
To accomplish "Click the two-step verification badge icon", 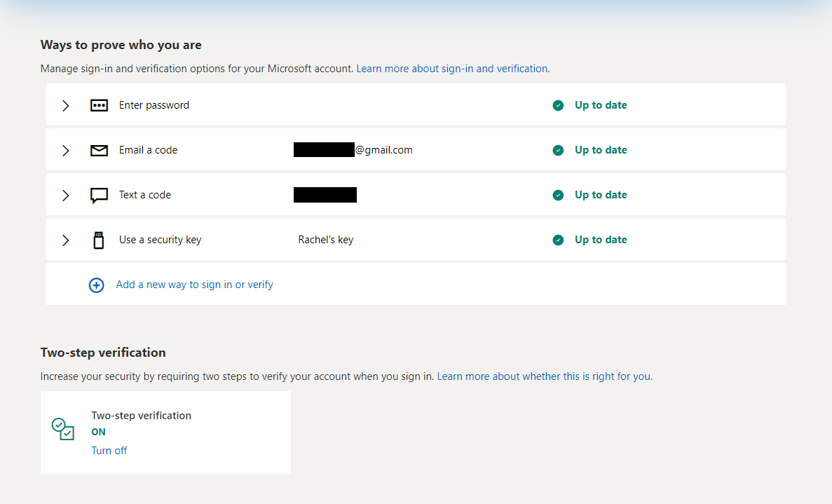I will point(62,430).
